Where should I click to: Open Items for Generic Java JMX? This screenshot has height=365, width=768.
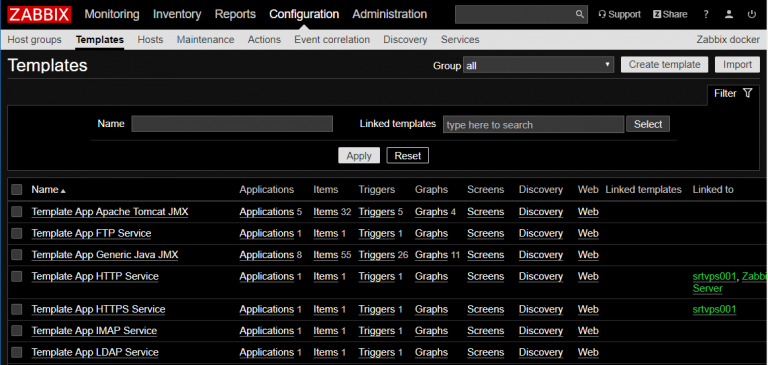(326, 255)
